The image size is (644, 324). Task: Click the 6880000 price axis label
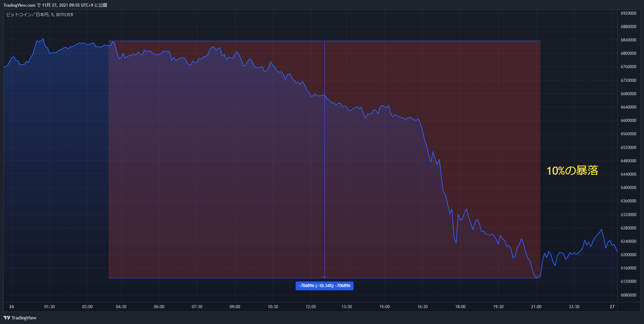pyautogui.click(x=629, y=27)
